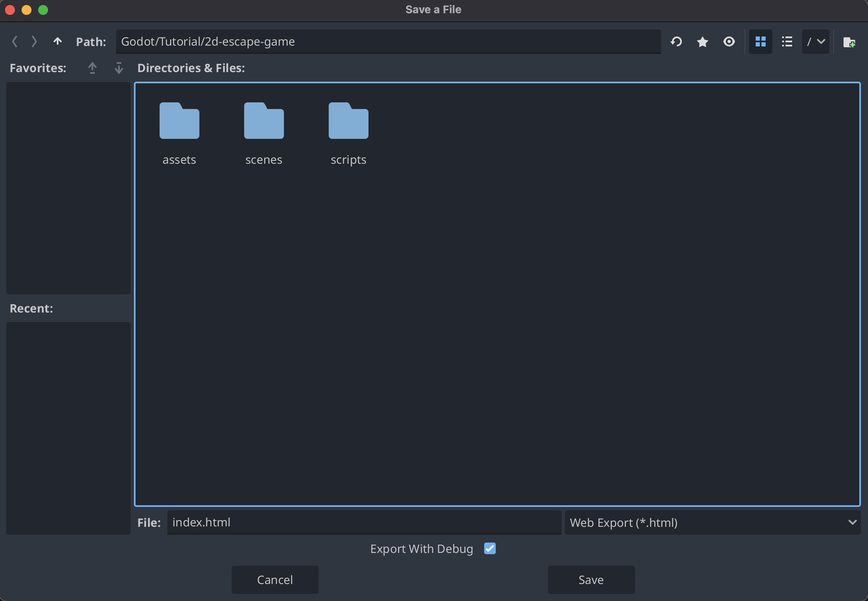Switch to list view mode
The width and height of the screenshot is (868, 601).
787,41
